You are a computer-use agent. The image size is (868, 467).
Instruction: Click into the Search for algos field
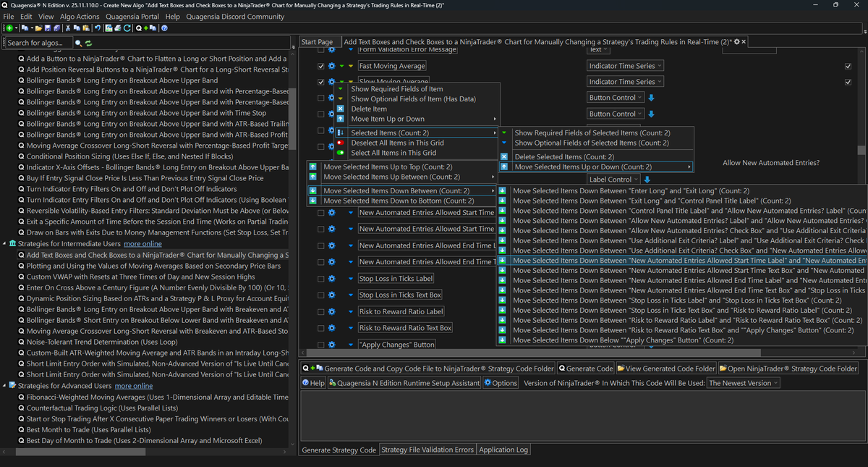[38, 43]
